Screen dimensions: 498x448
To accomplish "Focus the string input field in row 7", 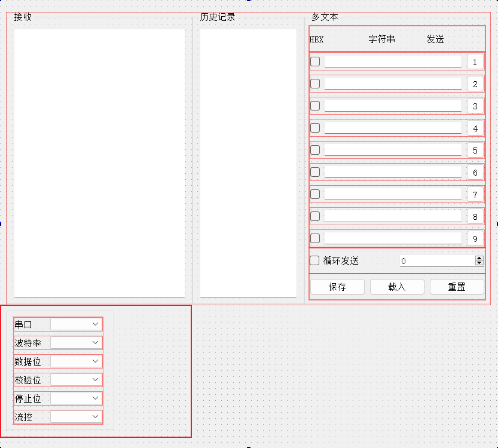I will [x=393, y=194].
